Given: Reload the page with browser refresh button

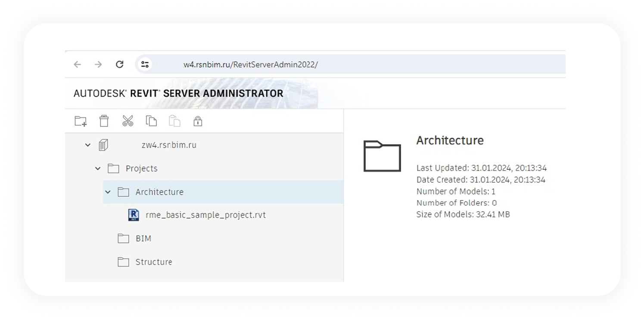Looking at the screenshot, I should point(120,65).
